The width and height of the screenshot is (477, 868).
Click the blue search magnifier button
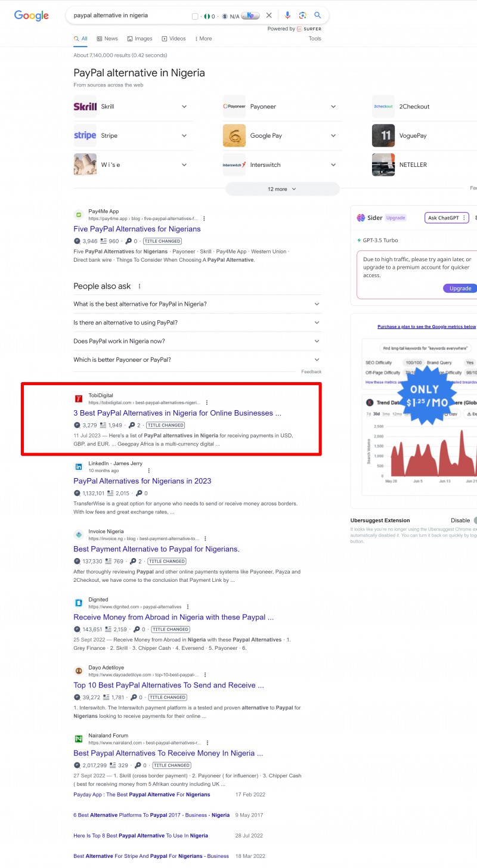tap(318, 15)
